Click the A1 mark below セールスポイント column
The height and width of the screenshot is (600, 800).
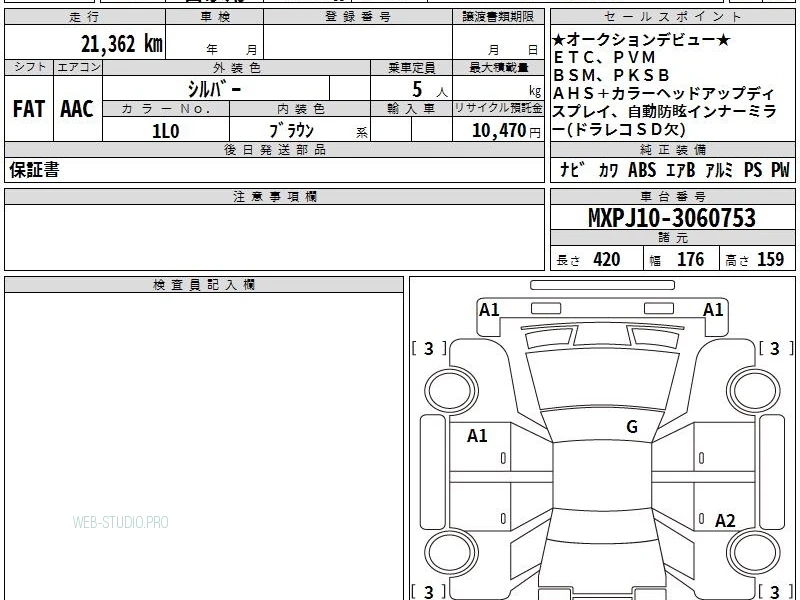click(x=713, y=310)
